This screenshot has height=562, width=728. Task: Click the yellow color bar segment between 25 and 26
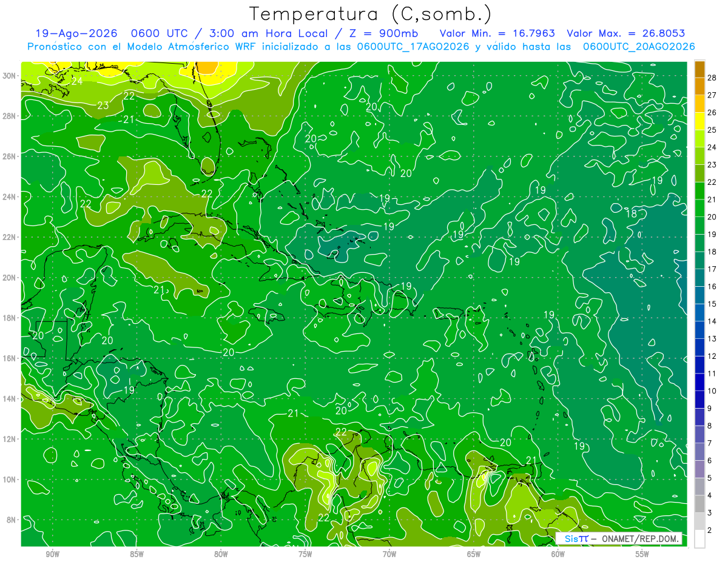699,122
